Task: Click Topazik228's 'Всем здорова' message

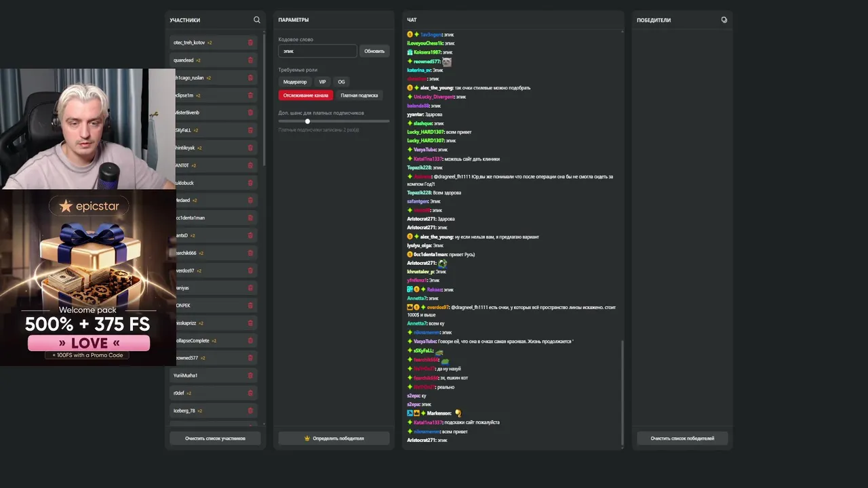Action: tap(447, 192)
